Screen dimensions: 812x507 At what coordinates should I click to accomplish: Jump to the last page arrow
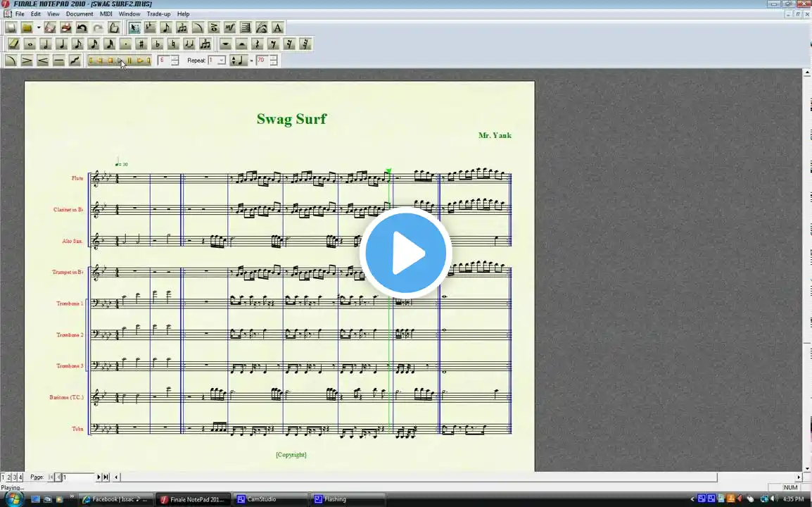pyautogui.click(x=106, y=477)
